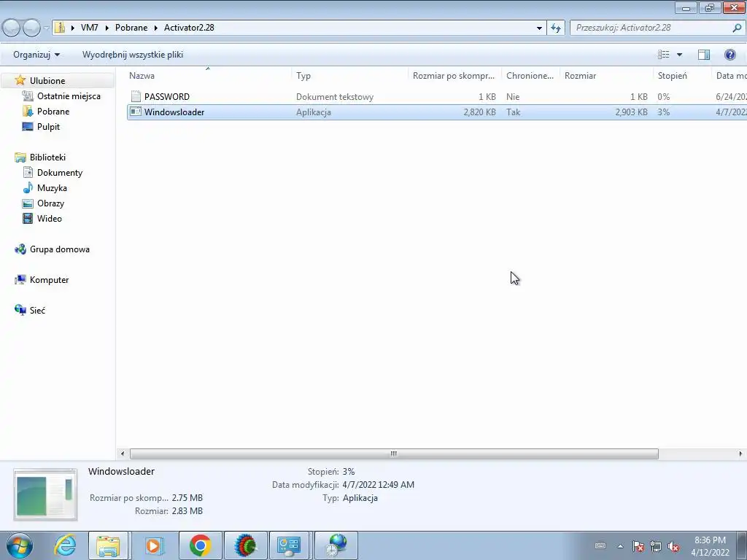This screenshot has width=747, height=560.
Task: Expand the arrow after VM7 in the path
Action: 107,28
